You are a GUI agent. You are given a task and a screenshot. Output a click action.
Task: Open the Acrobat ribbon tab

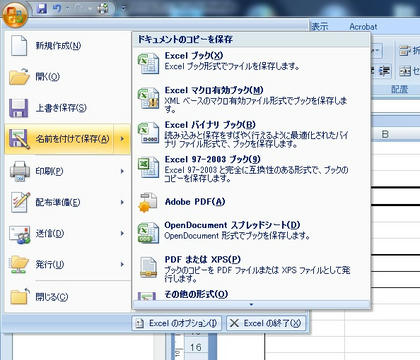click(363, 27)
